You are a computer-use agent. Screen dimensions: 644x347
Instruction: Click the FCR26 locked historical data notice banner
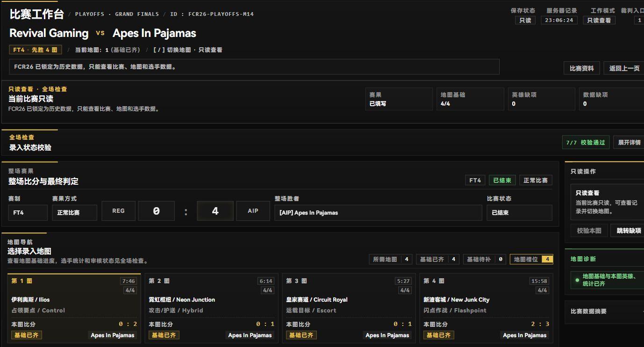tap(254, 67)
